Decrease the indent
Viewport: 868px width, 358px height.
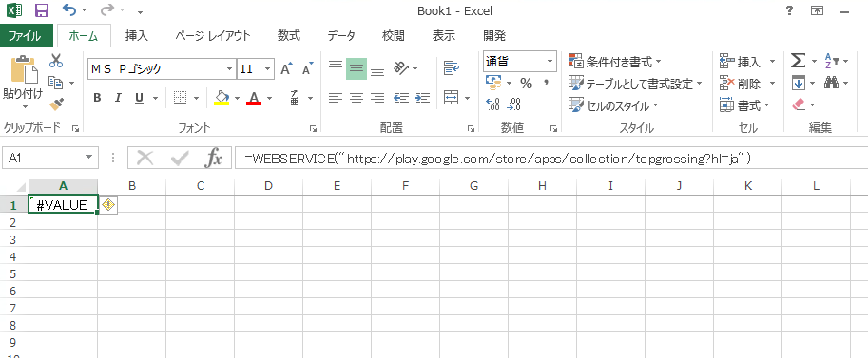pos(401,98)
